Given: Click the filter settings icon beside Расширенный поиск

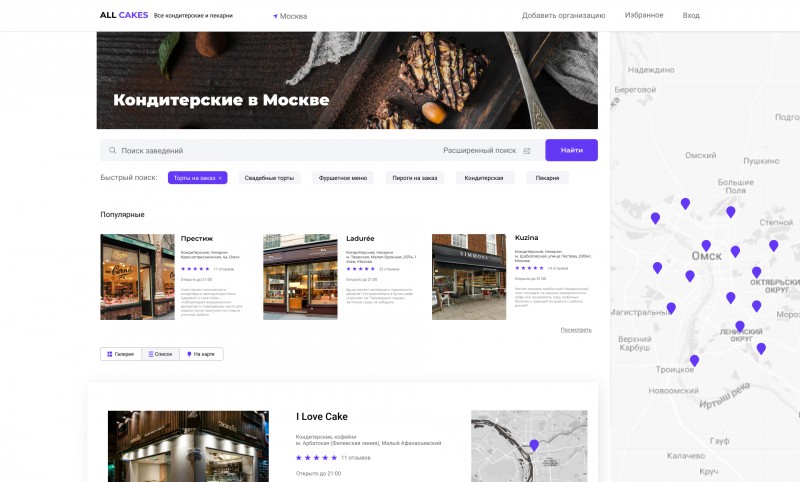Looking at the screenshot, I should 527,151.
